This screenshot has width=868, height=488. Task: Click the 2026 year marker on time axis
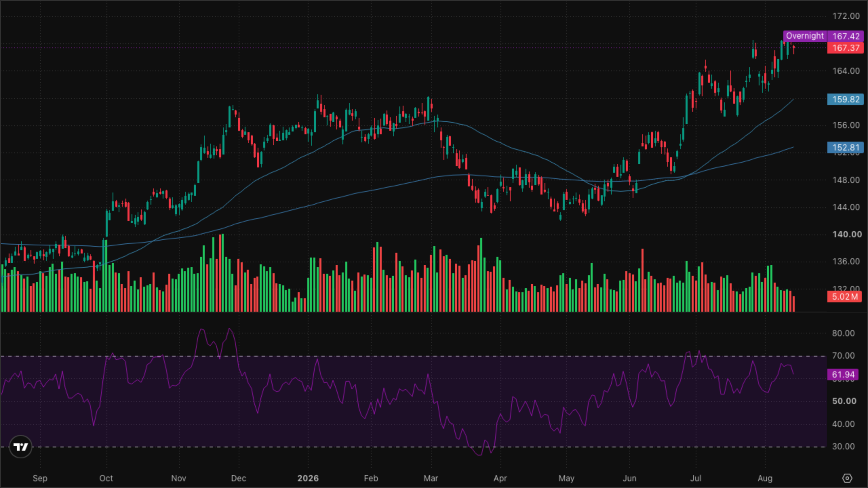[308, 478]
